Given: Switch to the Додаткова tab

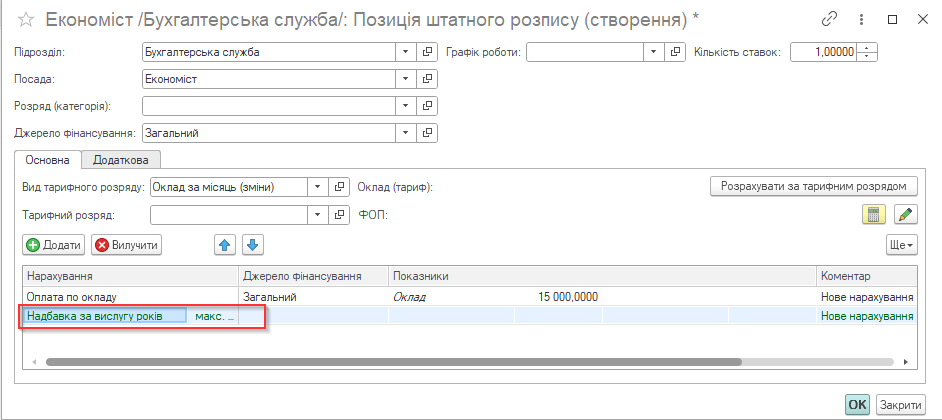Looking at the screenshot, I should click(x=122, y=160).
